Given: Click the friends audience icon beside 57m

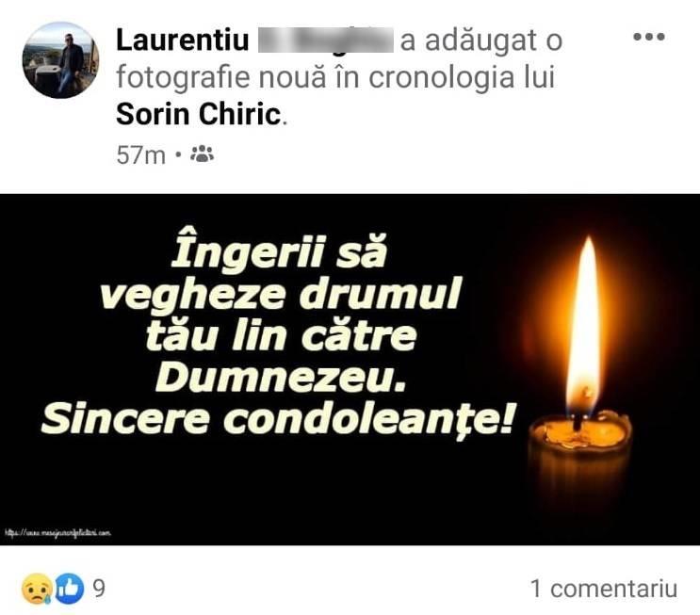Looking at the screenshot, I should 202,154.
